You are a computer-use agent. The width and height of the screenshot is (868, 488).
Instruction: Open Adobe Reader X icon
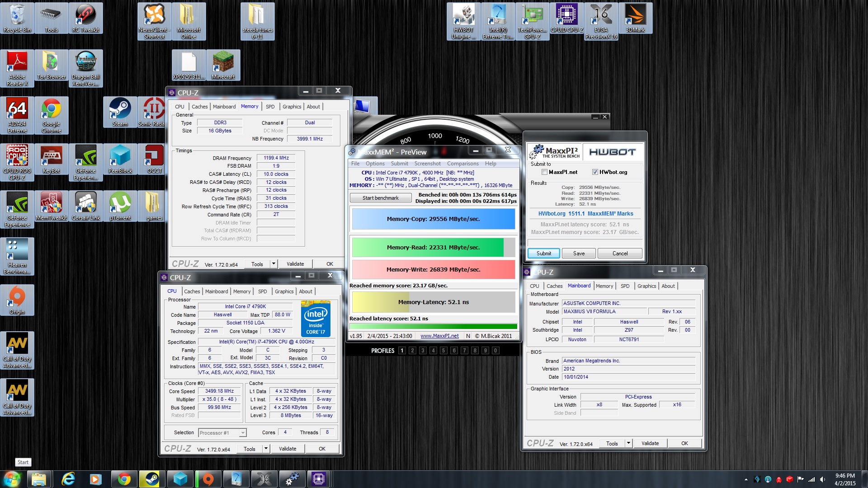click(x=17, y=68)
